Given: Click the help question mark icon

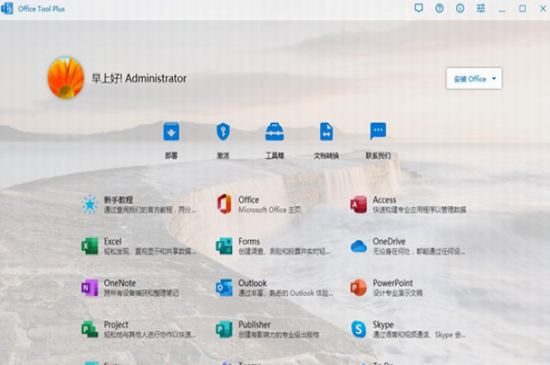Looking at the screenshot, I should coord(439,8).
